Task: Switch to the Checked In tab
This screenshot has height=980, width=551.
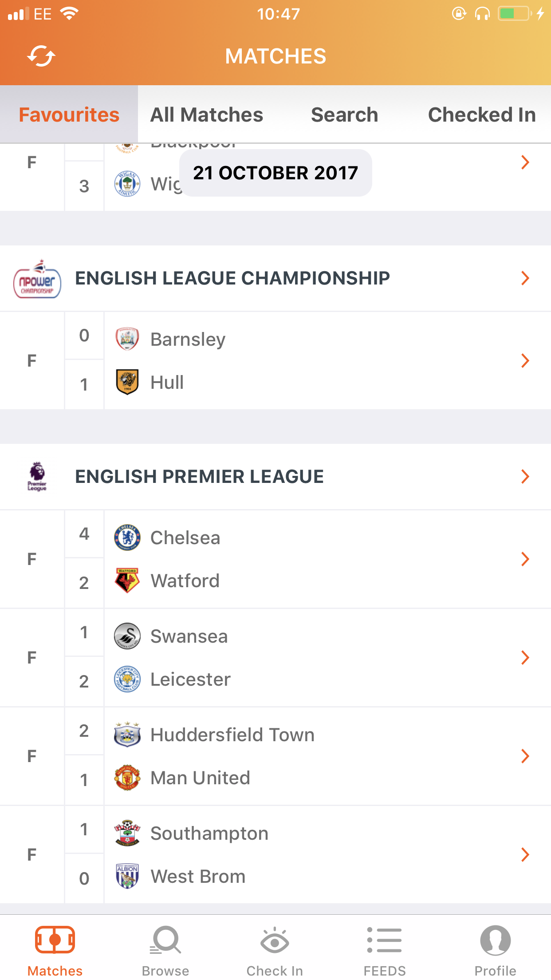Action: (x=482, y=115)
